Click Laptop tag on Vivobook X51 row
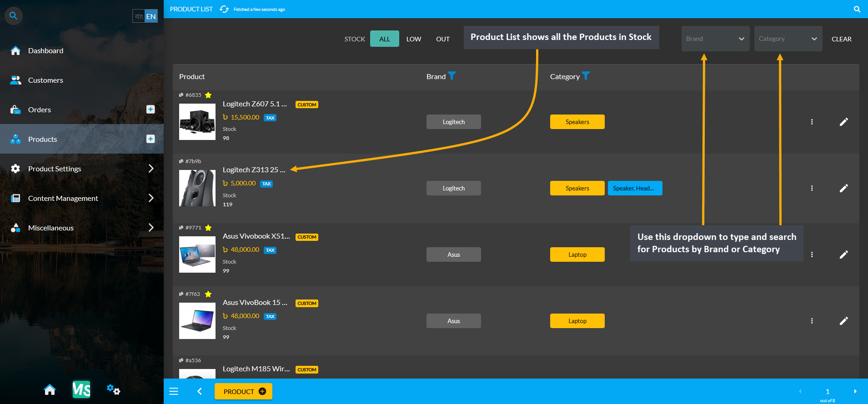 (x=577, y=254)
